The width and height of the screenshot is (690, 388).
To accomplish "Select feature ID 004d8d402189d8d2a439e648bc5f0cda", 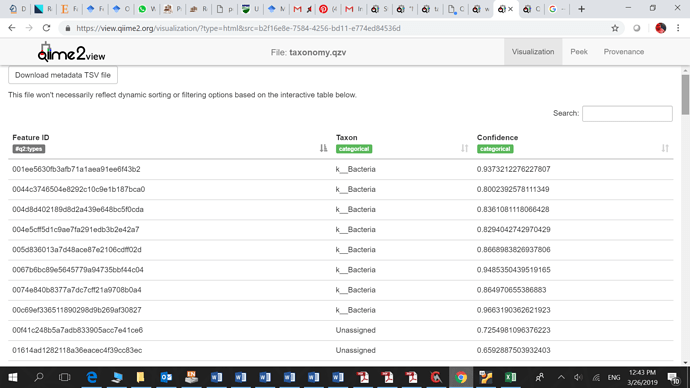I will tap(78, 210).
